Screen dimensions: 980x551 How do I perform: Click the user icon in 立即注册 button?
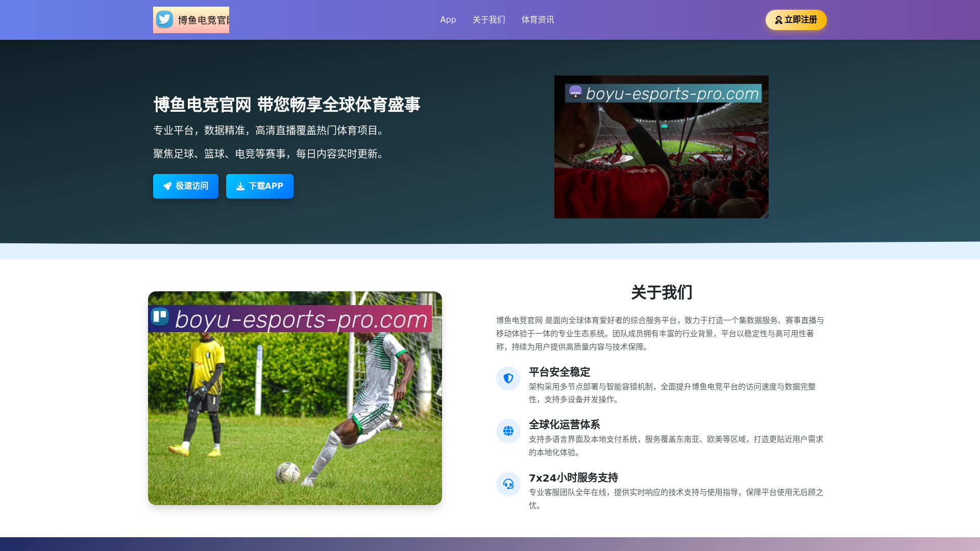point(778,20)
